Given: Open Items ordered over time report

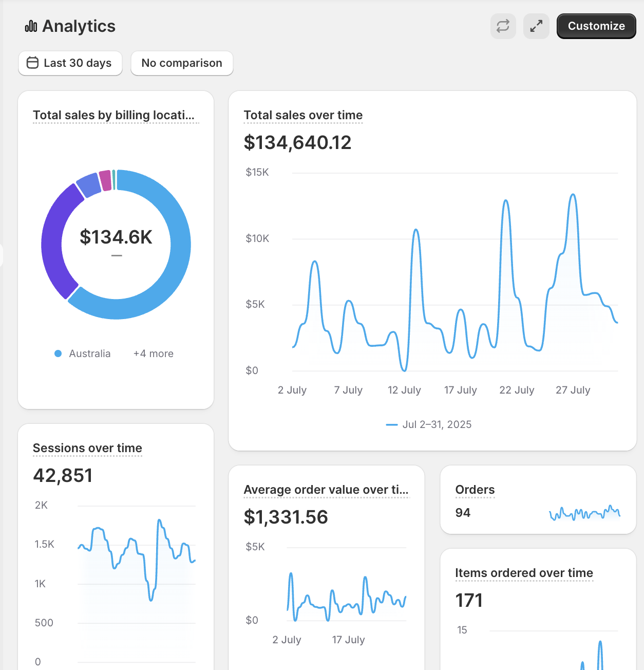Looking at the screenshot, I should click(x=524, y=573).
